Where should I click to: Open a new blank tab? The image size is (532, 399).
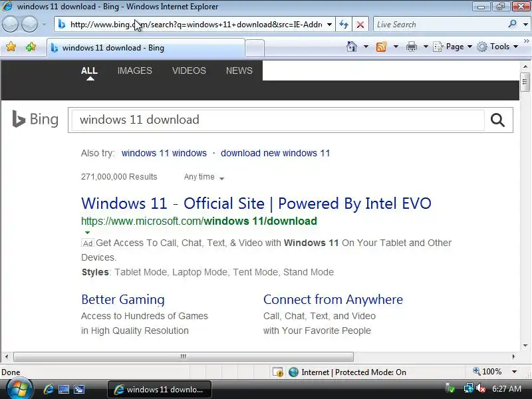pyautogui.click(x=255, y=48)
